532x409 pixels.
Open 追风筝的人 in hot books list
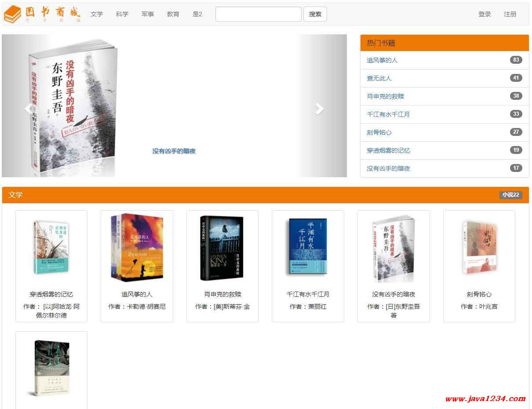(x=382, y=60)
